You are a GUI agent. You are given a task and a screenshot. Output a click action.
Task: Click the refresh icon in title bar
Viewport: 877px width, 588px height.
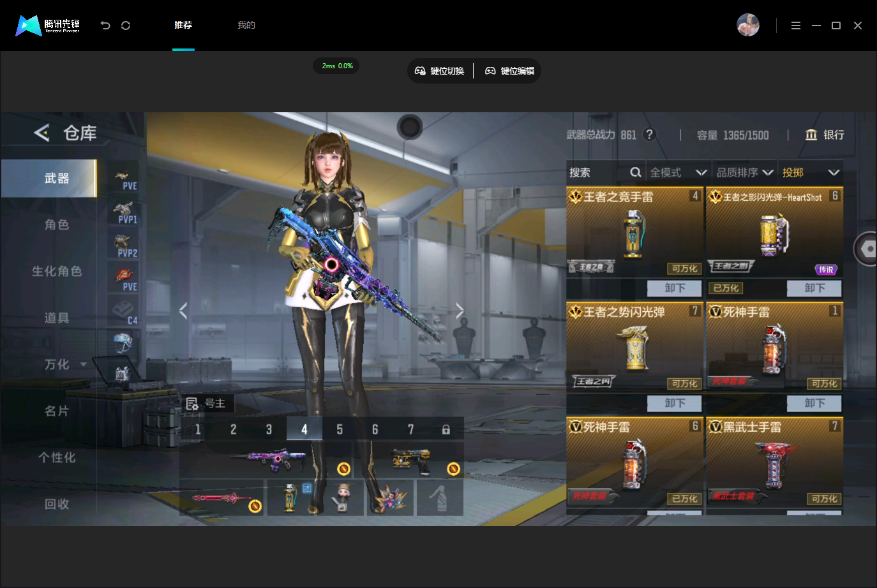point(126,26)
